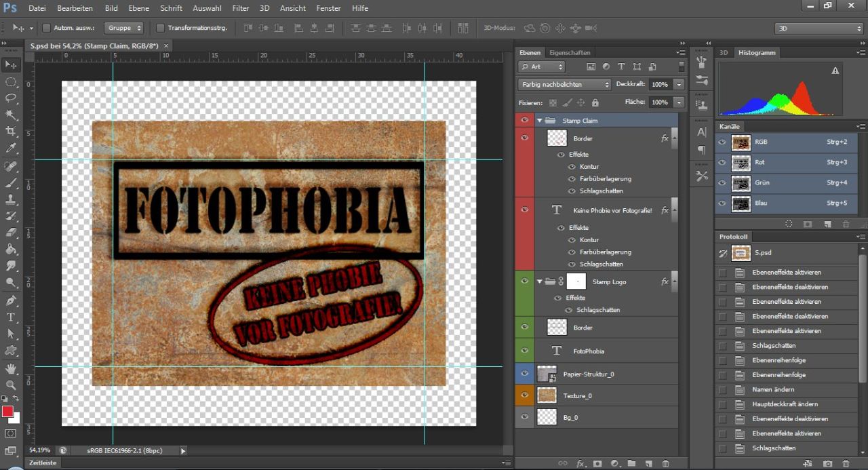This screenshot has width=868, height=470.
Task: Open Brush Presets panel from dock
Action: pyautogui.click(x=701, y=81)
